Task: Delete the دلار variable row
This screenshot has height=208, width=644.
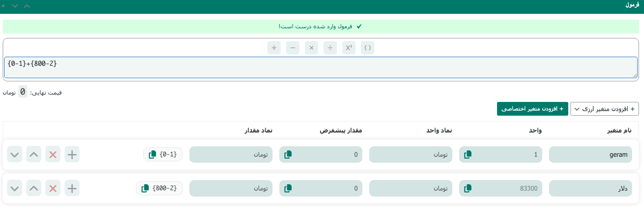Action: click(x=53, y=188)
